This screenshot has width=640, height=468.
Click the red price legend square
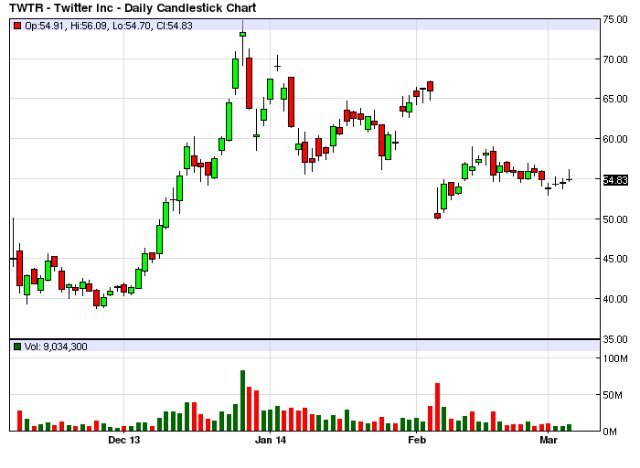(x=17, y=26)
